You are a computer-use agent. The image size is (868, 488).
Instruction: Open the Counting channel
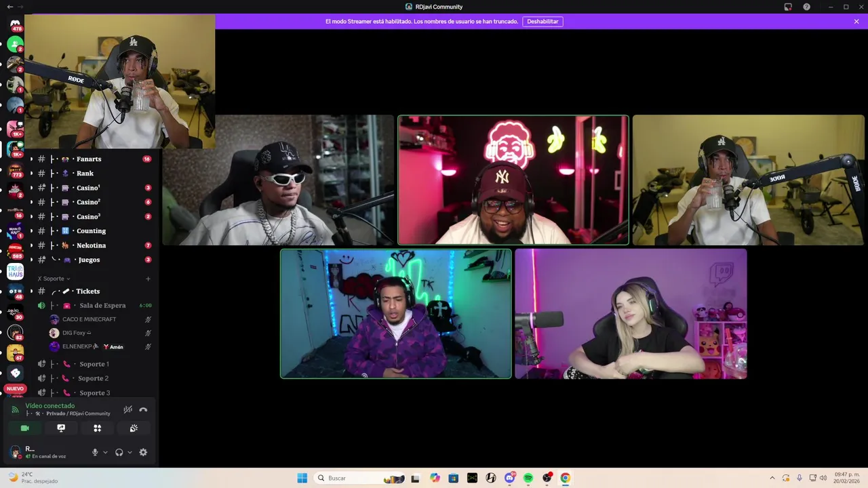tap(91, 231)
